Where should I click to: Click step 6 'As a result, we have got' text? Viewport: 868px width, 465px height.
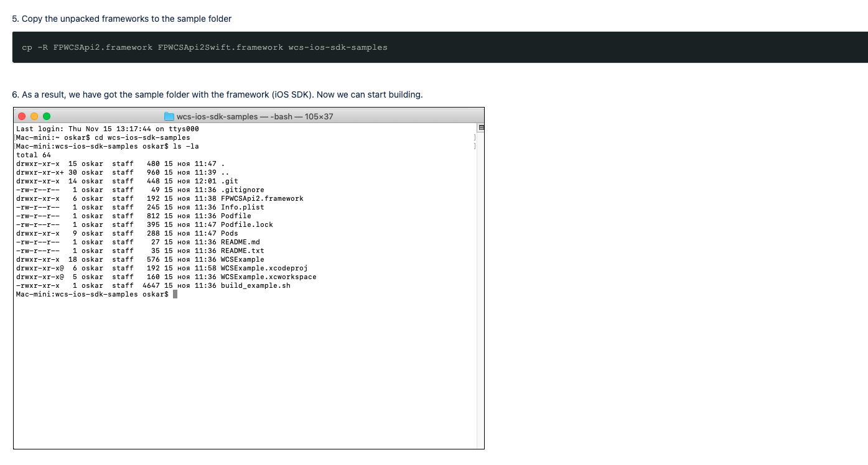click(x=218, y=94)
